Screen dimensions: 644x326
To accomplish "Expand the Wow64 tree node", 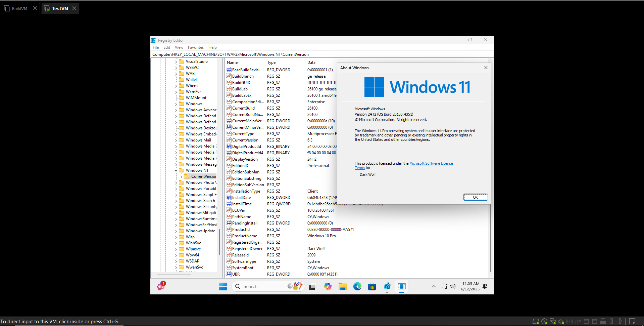I will 176,255.
